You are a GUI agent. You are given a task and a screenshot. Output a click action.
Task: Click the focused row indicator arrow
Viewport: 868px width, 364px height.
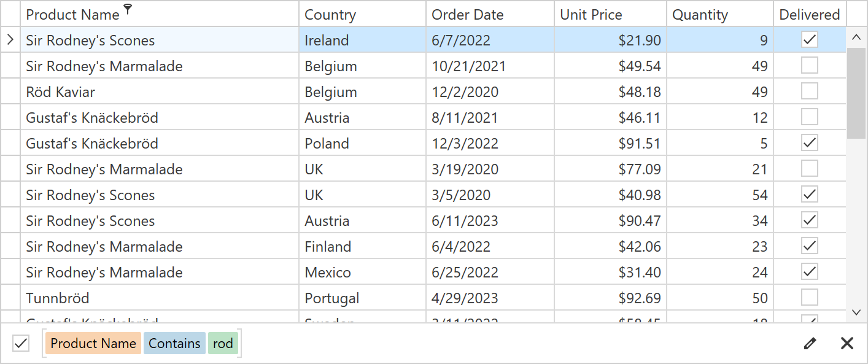[x=10, y=41]
